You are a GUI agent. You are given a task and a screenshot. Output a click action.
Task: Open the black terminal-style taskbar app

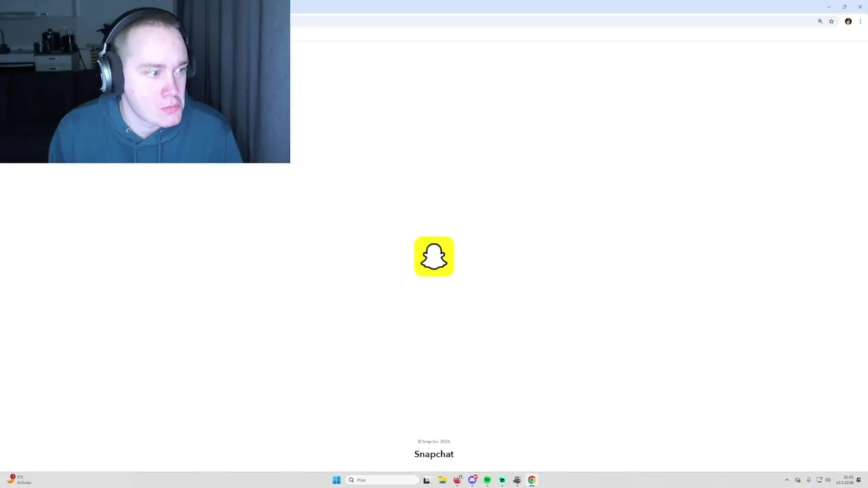point(427,480)
